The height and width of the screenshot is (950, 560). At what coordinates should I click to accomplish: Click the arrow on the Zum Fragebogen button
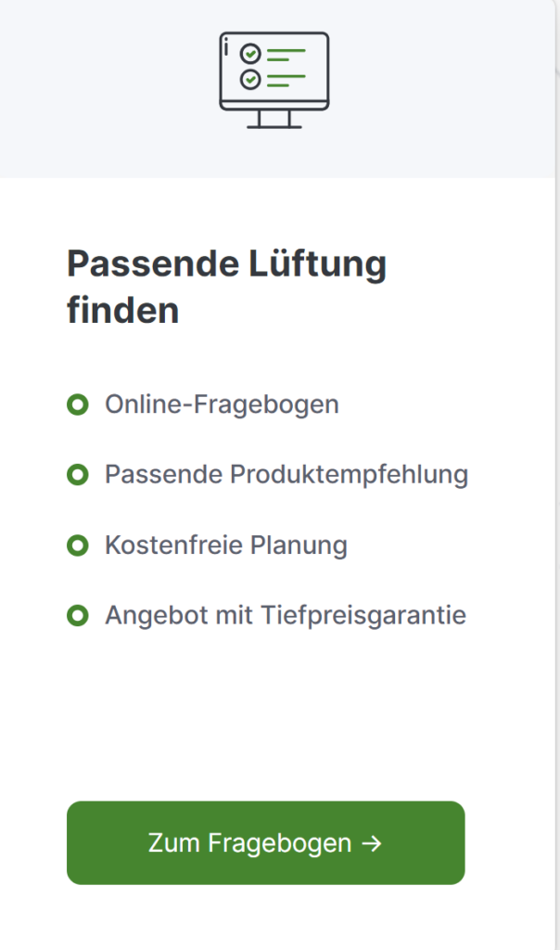pos(371,843)
